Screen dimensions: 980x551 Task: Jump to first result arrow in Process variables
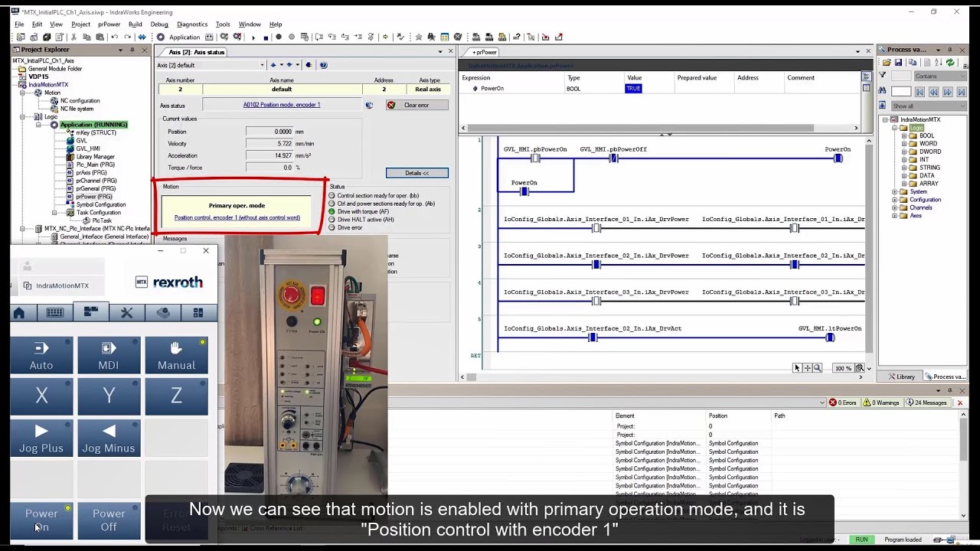[920, 92]
